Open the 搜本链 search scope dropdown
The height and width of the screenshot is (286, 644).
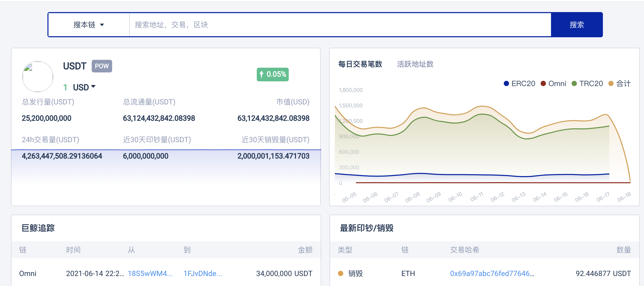click(x=89, y=25)
